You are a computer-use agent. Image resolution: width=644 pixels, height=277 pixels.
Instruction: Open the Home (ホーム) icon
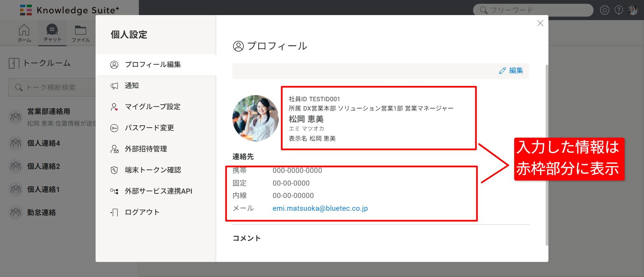point(24,33)
